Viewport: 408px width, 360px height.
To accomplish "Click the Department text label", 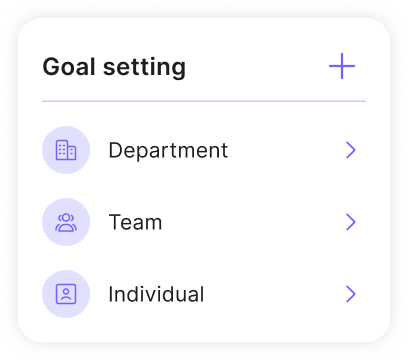I will pyautogui.click(x=168, y=150).
